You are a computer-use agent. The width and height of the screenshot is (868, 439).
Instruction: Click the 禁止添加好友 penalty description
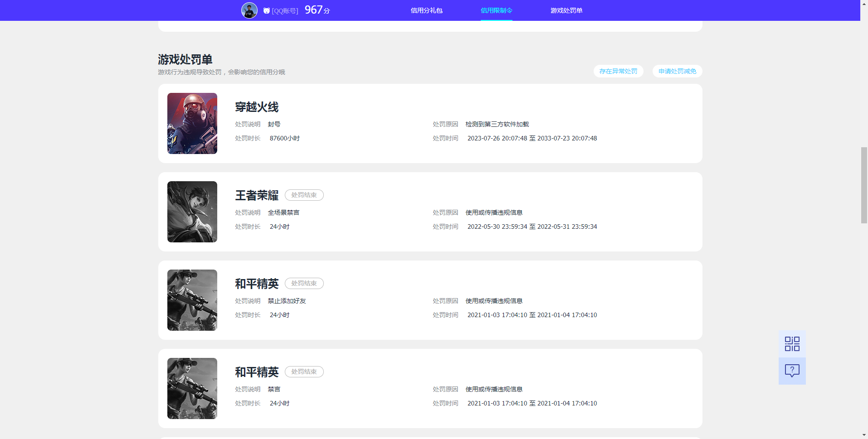click(x=287, y=301)
